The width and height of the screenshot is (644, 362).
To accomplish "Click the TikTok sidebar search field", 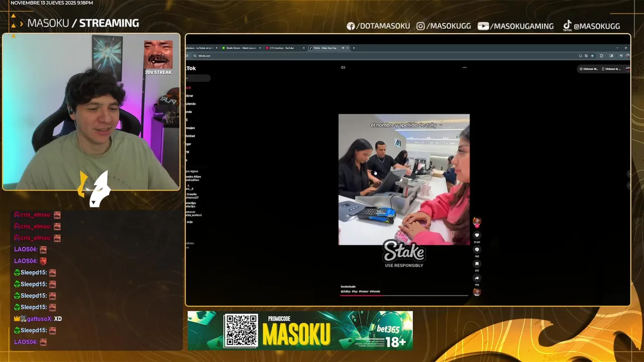I will point(198,78).
